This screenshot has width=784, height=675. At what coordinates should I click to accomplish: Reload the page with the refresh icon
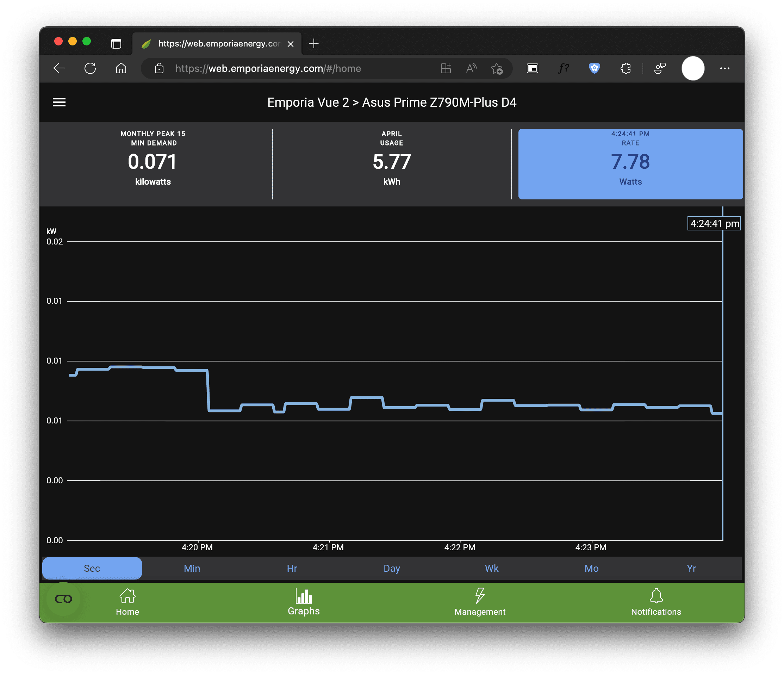(x=90, y=69)
